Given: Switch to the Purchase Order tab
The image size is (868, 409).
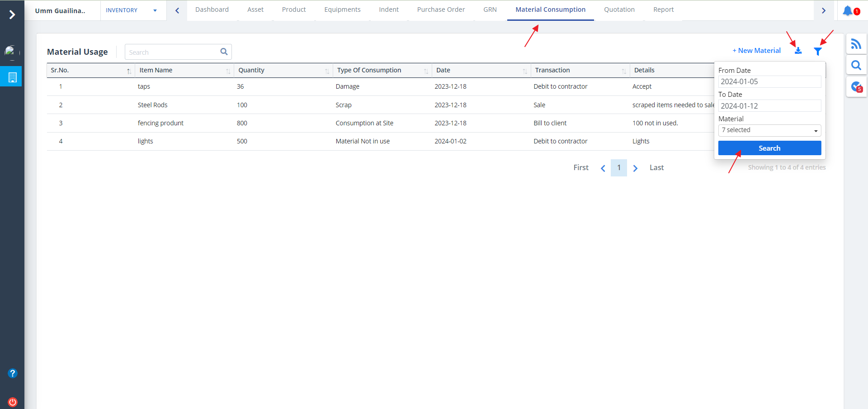Looking at the screenshot, I should point(440,10).
